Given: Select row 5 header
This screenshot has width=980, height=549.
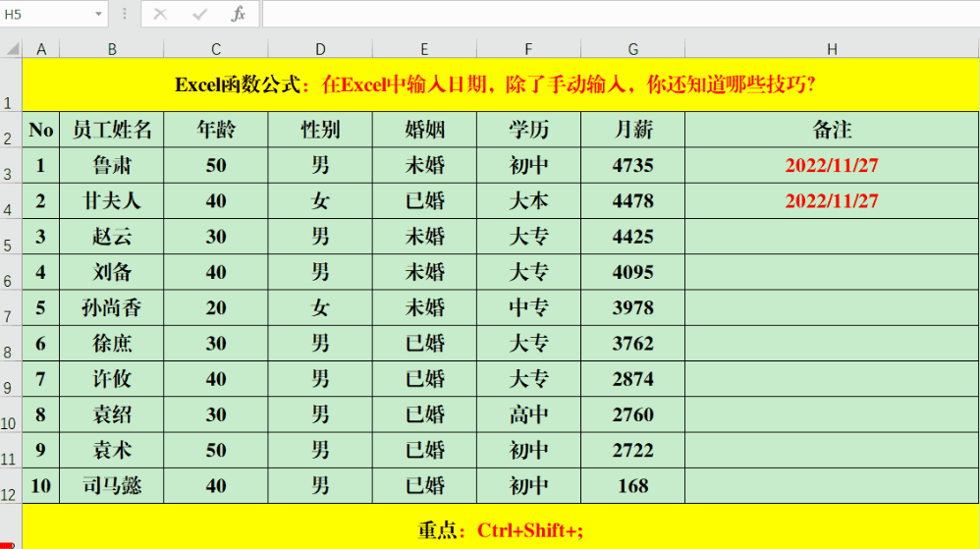Looking at the screenshot, I should [11, 237].
